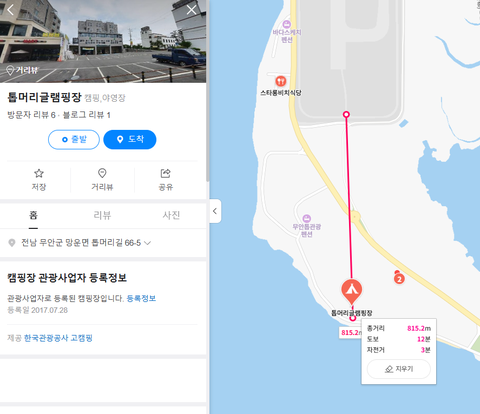480x414 pixels.
Task: Open the numbered cluster marker 2
Action: coord(399,278)
